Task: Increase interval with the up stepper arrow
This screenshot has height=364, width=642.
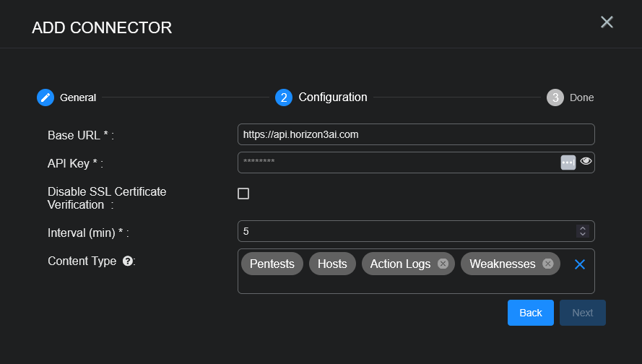Action: (x=582, y=228)
